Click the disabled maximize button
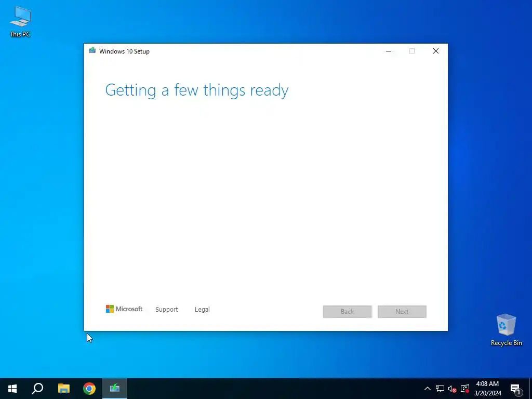This screenshot has height=399, width=532. tap(412, 51)
